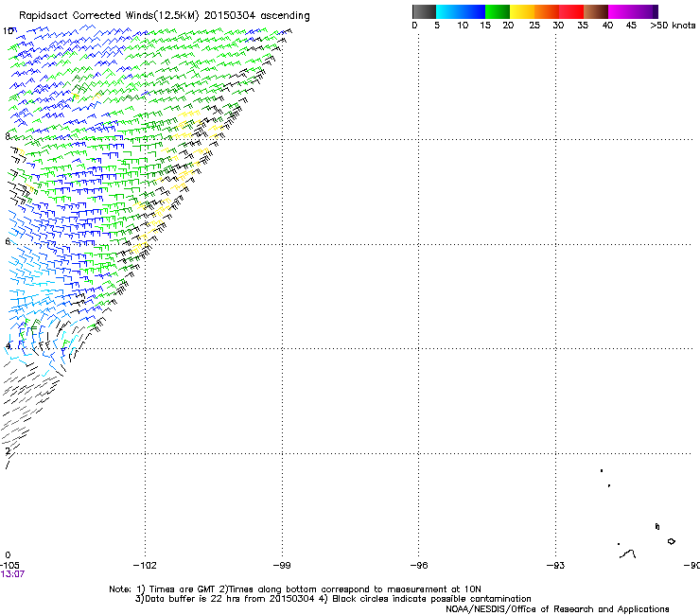Click the '2' latitude axis label
The height and width of the screenshot is (615, 700).
(x=8, y=451)
